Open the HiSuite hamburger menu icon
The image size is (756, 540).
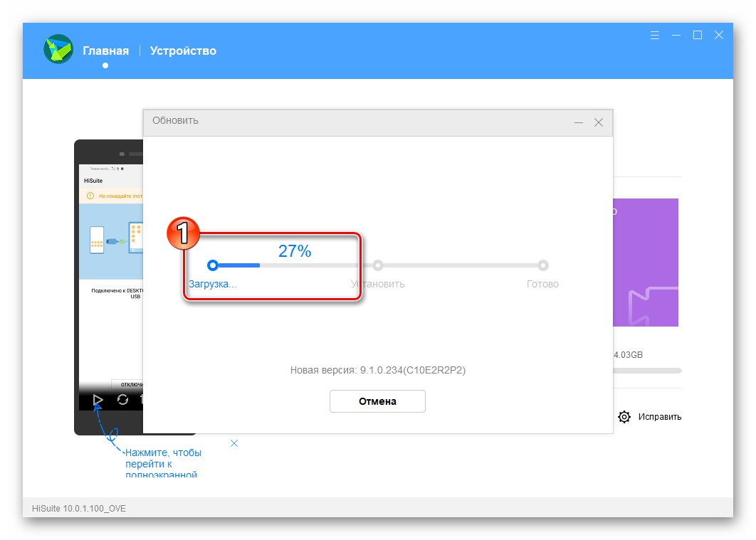pos(655,35)
